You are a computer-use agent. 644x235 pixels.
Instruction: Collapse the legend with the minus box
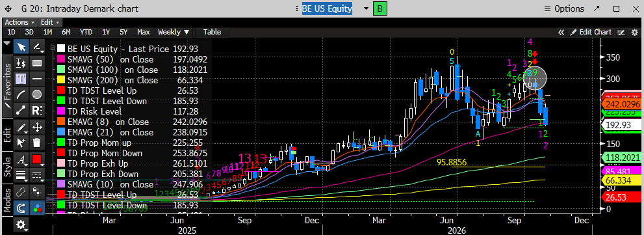click(53, 48)
